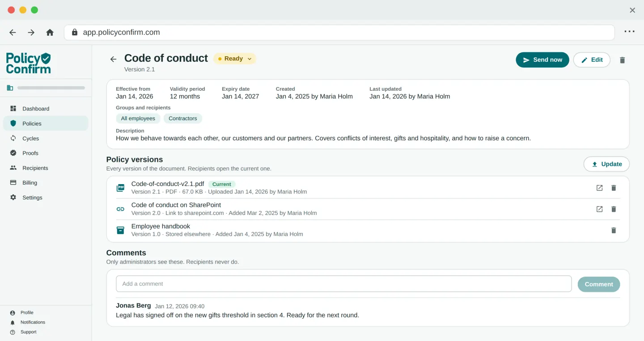Click the Update button for policy versions
The image size is (644, 341).
pyautogui.click(x=606, y=164)
